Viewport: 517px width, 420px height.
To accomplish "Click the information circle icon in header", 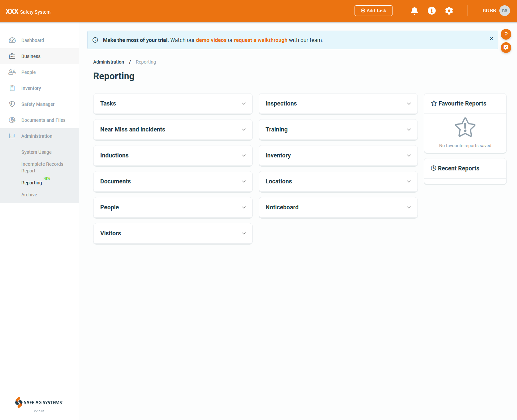I will (x=431, y=11).
